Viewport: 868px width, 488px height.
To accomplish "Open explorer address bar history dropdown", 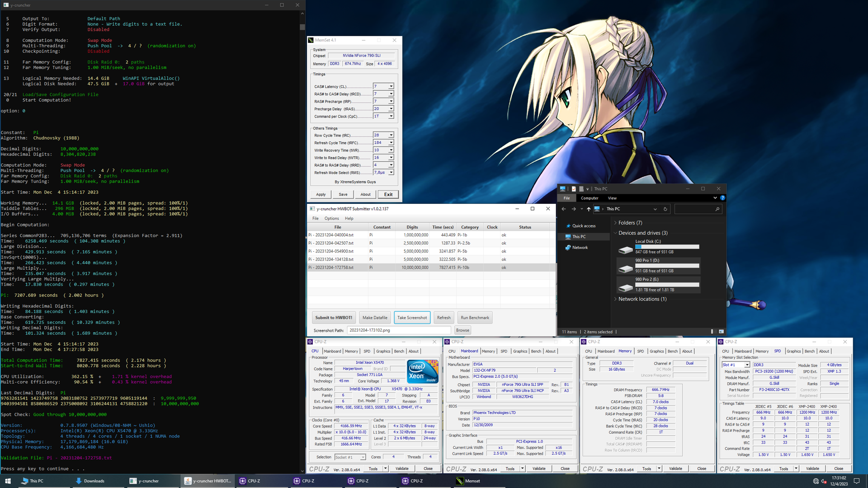I will click(655, 209).
